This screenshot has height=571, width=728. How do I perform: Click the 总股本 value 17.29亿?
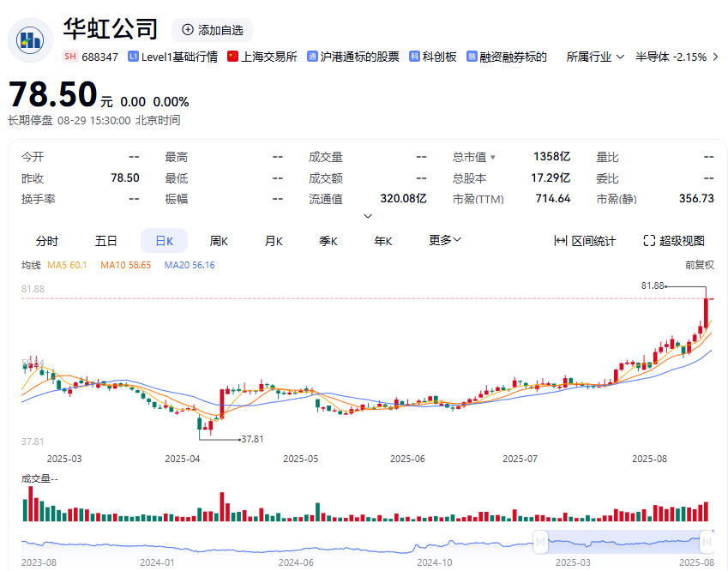[x=551, y=177]
